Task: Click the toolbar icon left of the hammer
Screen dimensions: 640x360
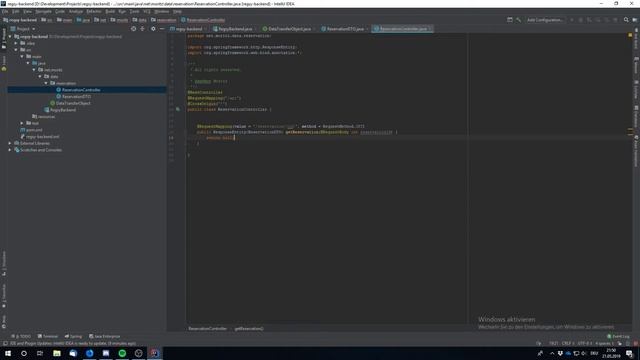Action: click(510, 20)
